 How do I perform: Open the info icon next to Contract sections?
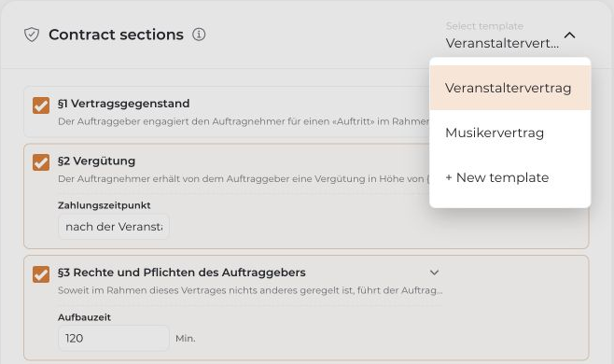click(x=199, y=35)
